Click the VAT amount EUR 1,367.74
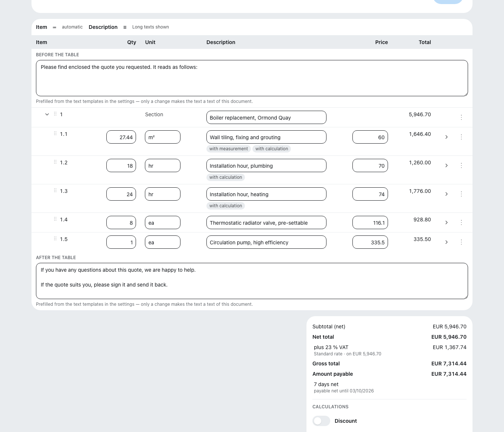 pos(450,347)
